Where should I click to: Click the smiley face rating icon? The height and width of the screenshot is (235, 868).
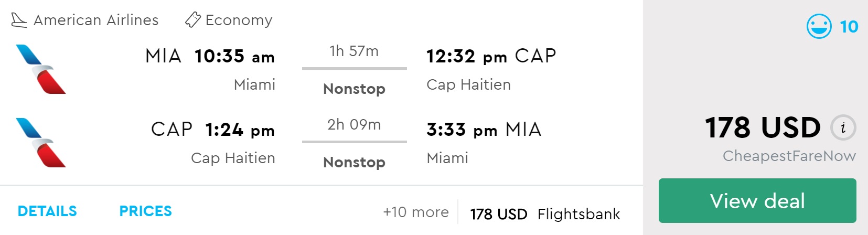point(819,26)
